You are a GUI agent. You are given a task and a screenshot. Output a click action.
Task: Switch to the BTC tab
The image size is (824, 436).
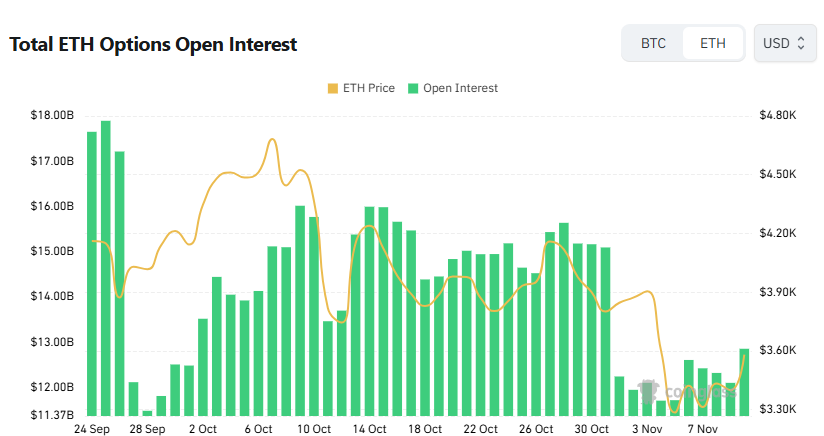[x=653, y=44]
